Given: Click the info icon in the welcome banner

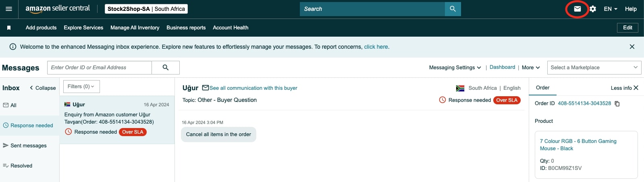Looking at the screenshot, I should pyautogui.click(x=13, y=47).
